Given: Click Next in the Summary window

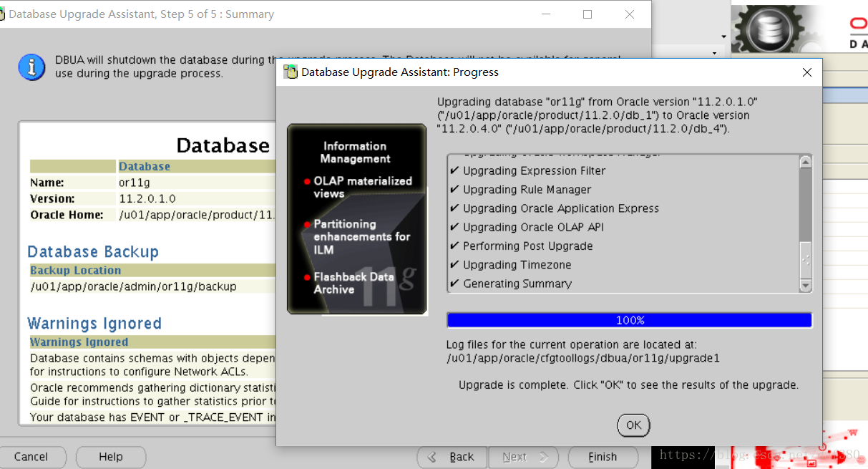Looking at the screenshot, I should (x=524, y=457).
